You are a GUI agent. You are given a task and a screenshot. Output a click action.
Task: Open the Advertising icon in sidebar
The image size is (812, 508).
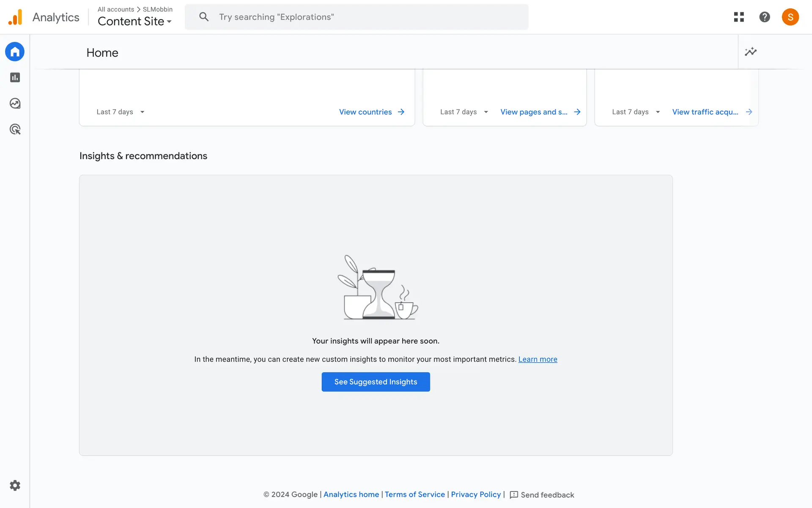point(15,129)
